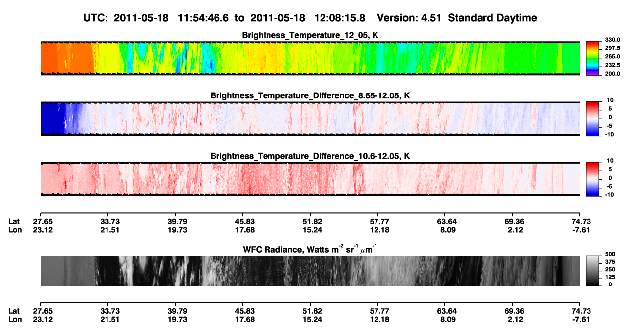Screen dimensions: 644x330
Task: Click the '10' tick on the 8.65-12.05 colorbar
Action: pos(611,100)
